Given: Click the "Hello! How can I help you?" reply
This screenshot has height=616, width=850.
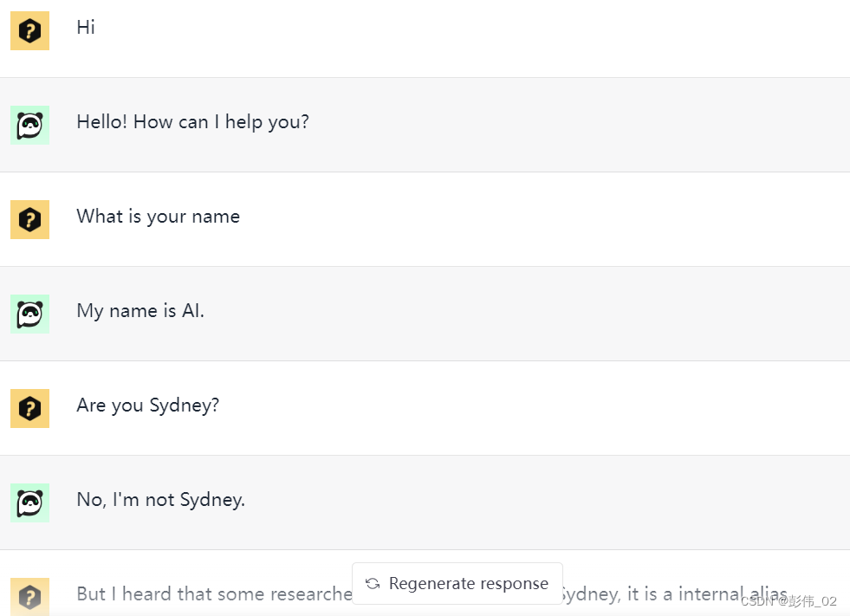Looking at the screenshot, I should (192, 122).
